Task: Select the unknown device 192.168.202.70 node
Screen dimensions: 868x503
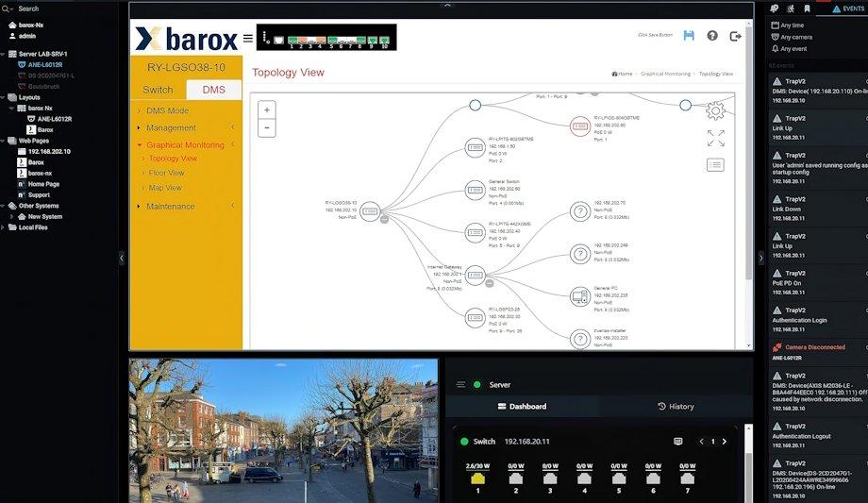Action: click(x=580, y=211)
